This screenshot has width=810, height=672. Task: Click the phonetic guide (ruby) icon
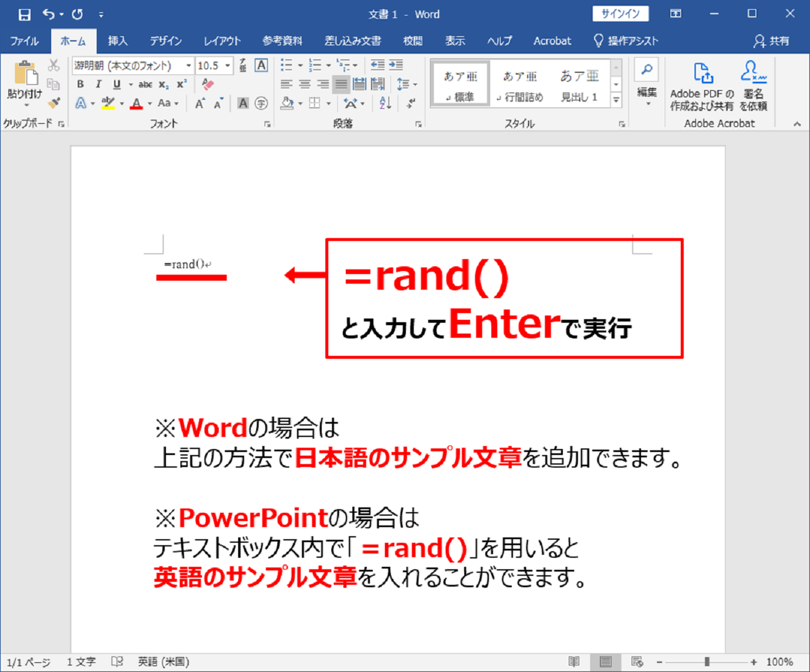(243, 66)
